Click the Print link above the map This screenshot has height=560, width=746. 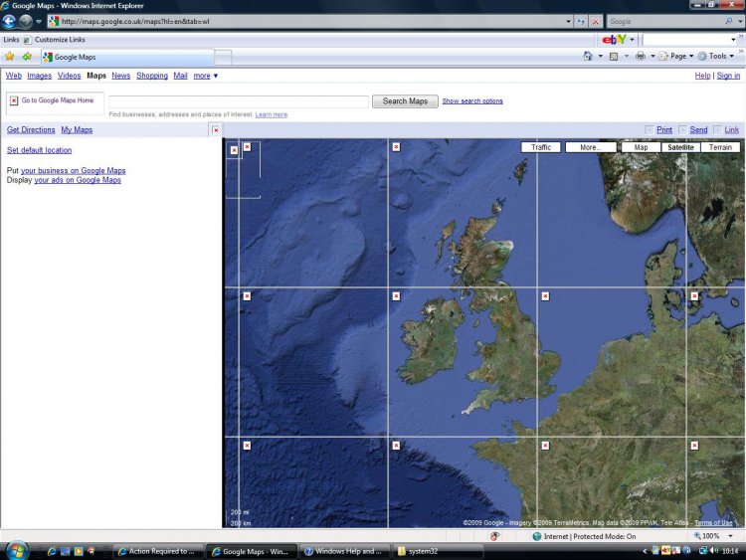point(664,130)
